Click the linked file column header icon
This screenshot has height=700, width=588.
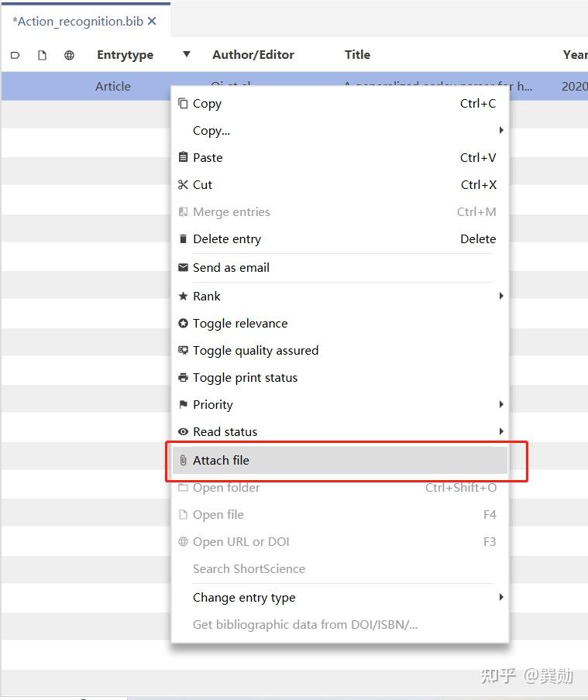(x=43, y=55)
